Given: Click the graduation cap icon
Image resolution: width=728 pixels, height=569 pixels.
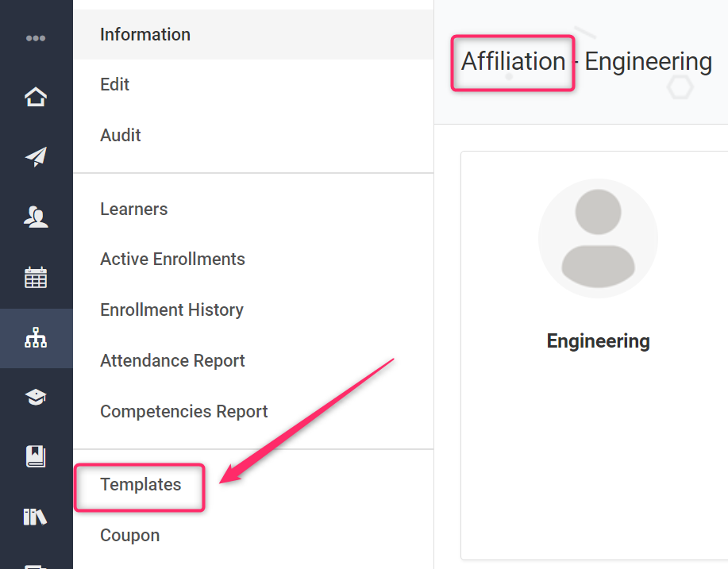Looking at the screenshot, I should [36, 398].
